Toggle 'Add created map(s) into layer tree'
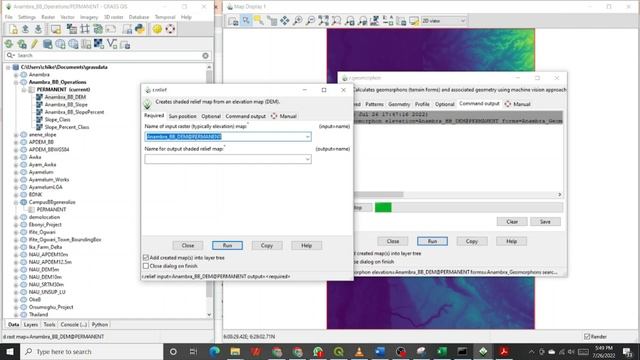The image size is (640, 360). tap(146, 258)
